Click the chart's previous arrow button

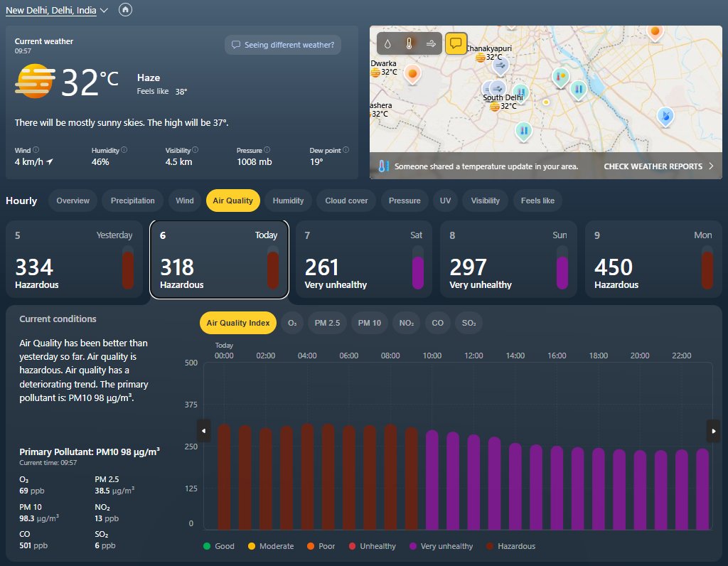pos(204,431)
